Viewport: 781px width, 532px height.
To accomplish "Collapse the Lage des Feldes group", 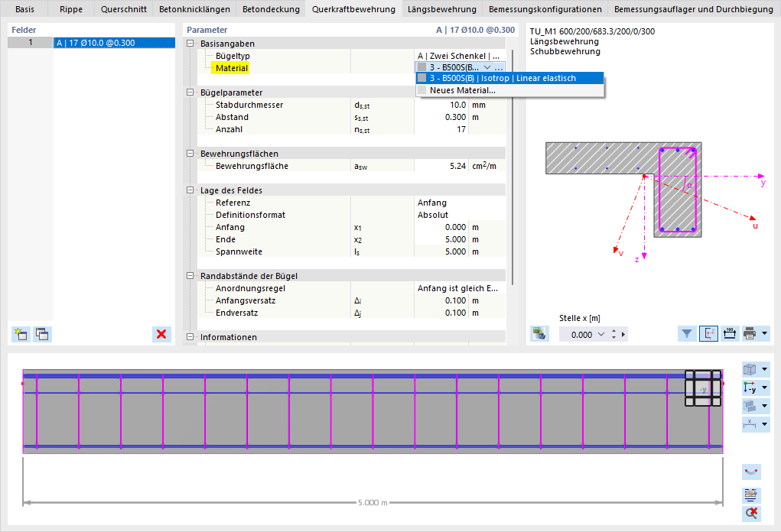I will (x=190, y=190).
